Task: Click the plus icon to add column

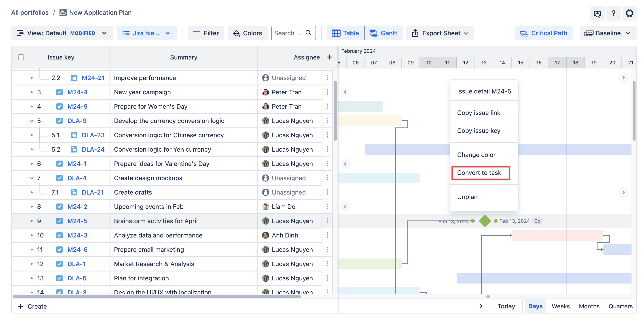Action: point(330,57)
